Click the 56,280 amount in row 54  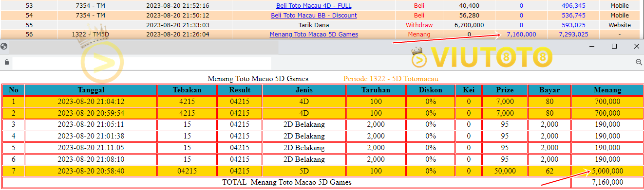[469, 15]
